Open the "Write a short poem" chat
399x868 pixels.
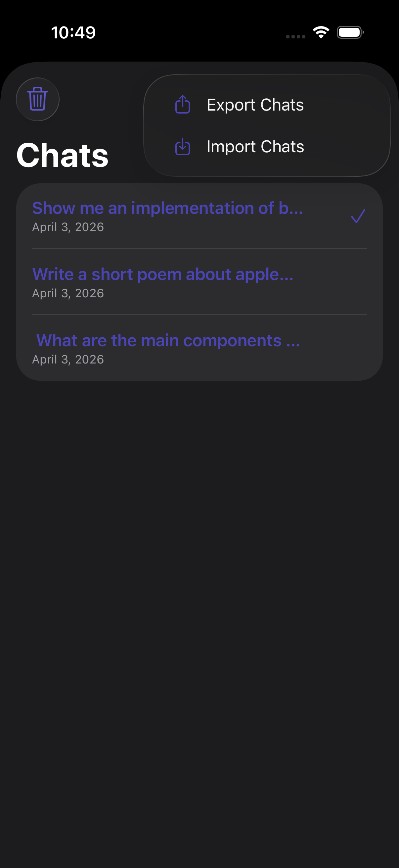pyautogui.click(x=163, y=274)
